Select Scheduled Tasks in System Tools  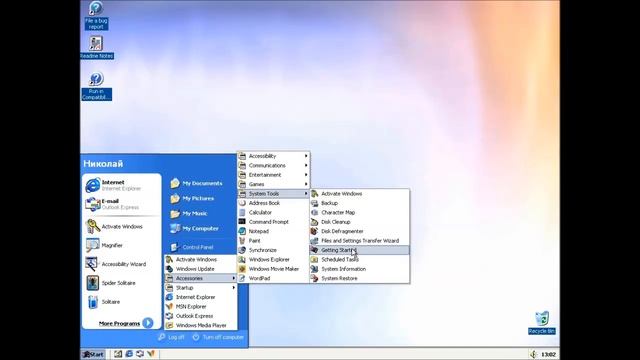[x=360, y=260]
